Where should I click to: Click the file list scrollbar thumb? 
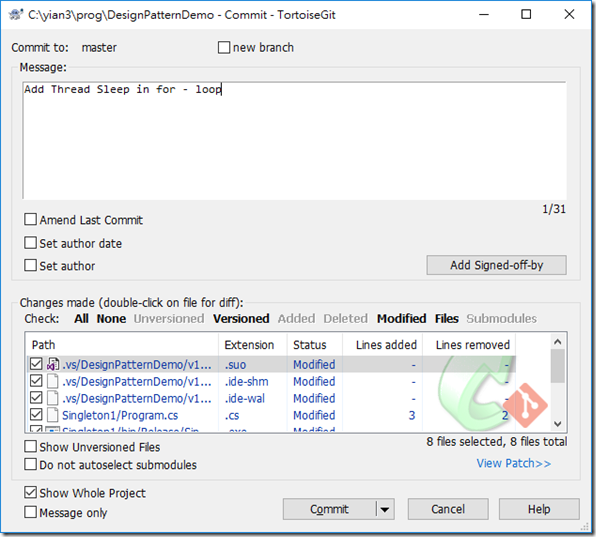coord(558,366)
